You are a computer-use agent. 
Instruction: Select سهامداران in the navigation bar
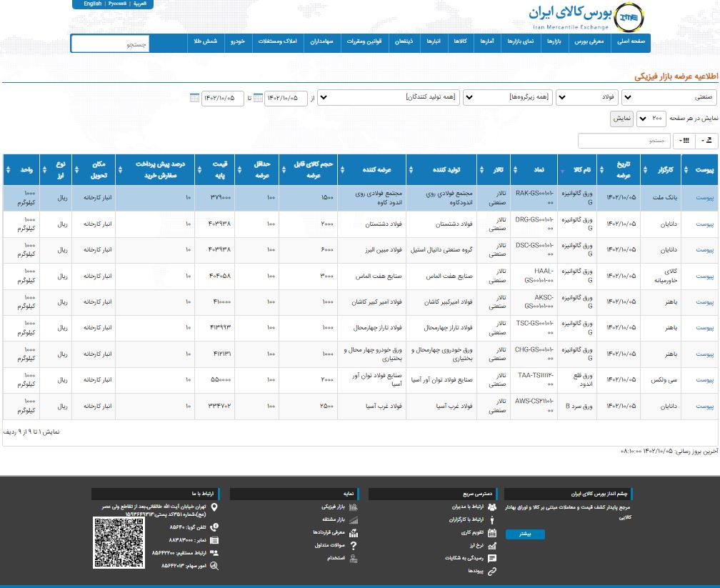321,42
